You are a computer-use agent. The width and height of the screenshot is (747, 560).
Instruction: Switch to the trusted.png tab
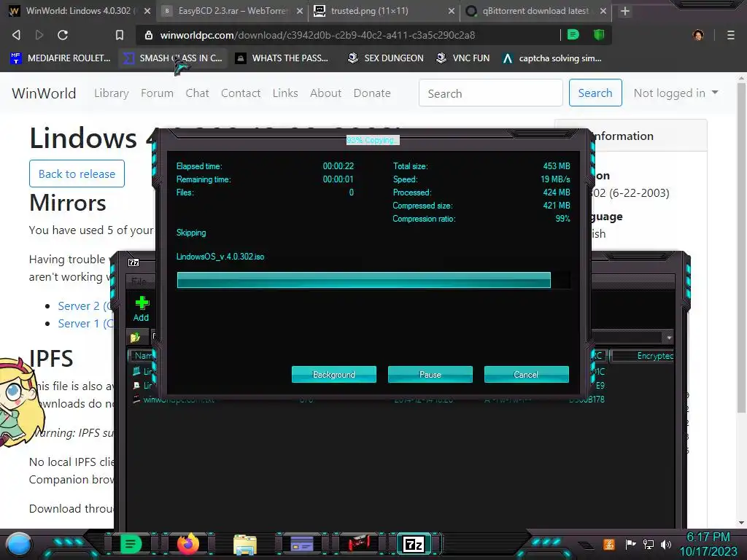pos(384,11)
